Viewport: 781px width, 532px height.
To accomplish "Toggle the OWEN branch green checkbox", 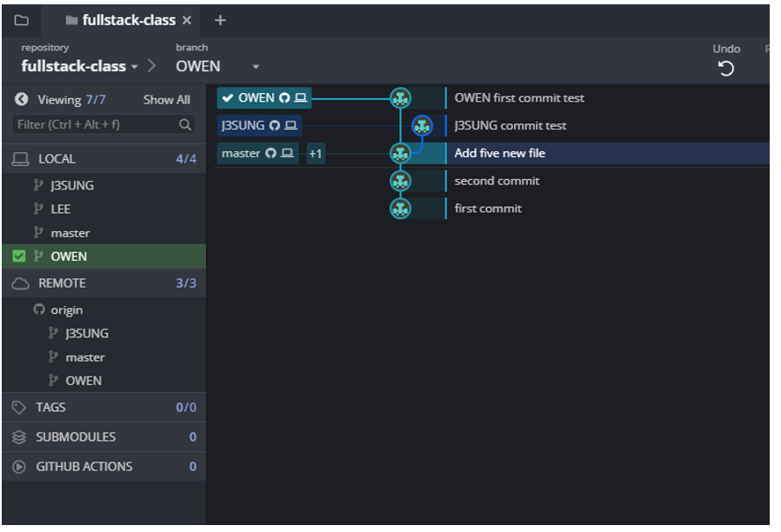I will click(19, 256).
